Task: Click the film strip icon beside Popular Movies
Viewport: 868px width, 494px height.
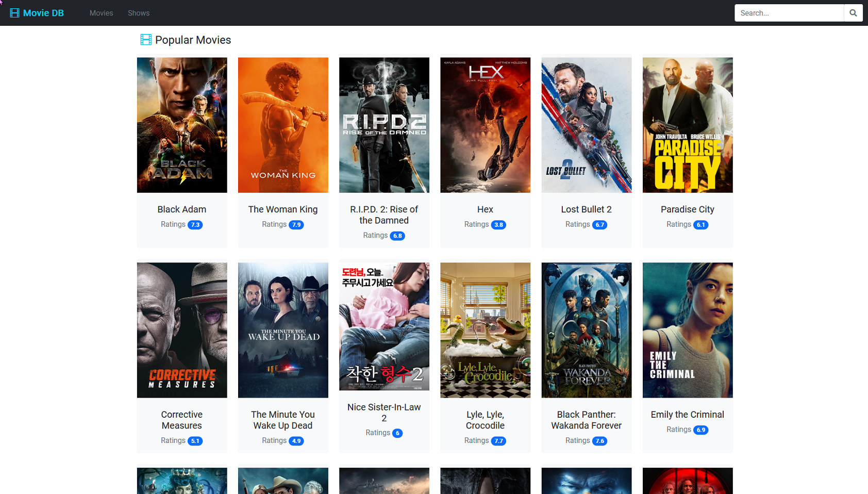Action: point(146,40)
